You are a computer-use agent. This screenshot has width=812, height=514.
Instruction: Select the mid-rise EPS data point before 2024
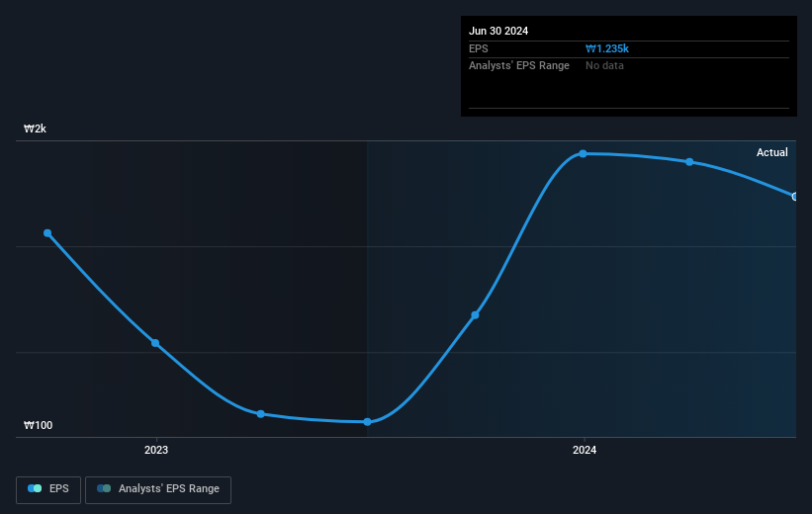tap(475, 315)
